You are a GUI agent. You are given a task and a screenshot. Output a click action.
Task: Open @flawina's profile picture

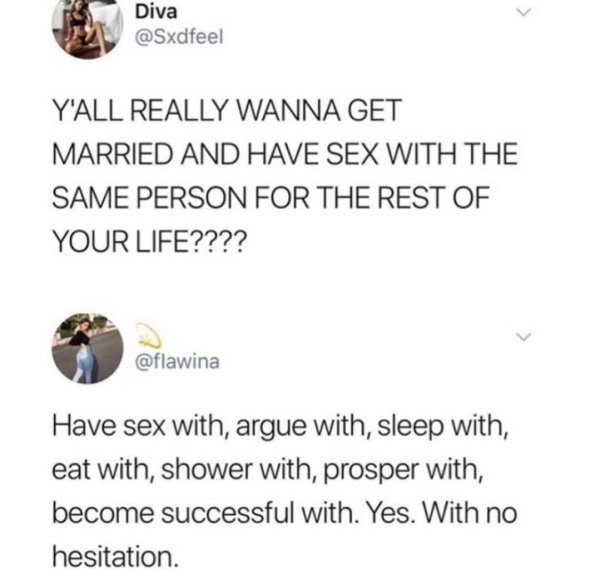point(88,348)
